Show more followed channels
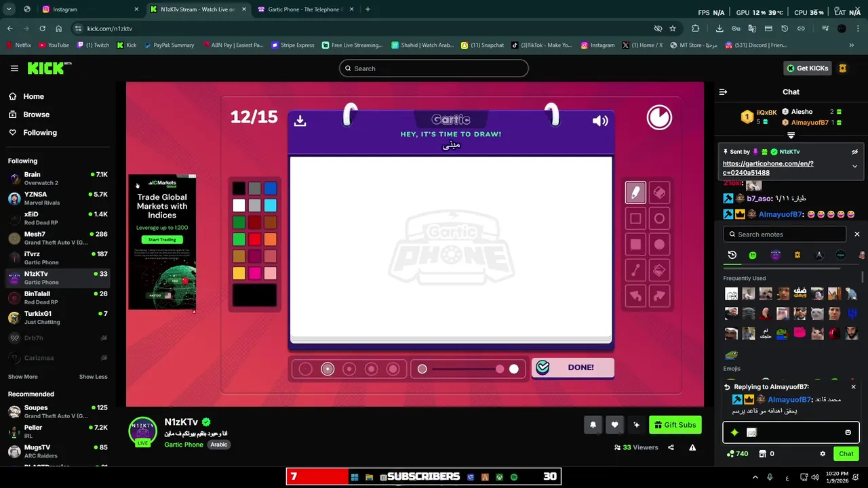Viewport: 868px width, 488px height. [x=22, y=377]
